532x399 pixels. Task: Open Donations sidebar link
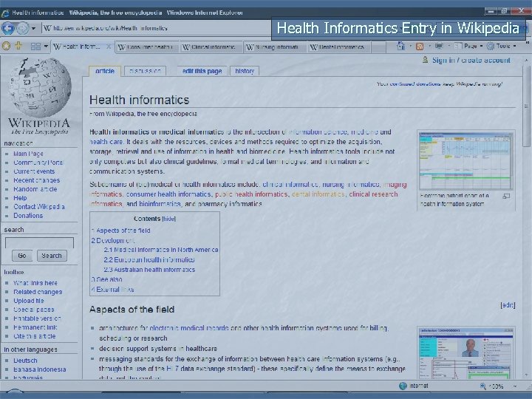click(x=28, y=216)
